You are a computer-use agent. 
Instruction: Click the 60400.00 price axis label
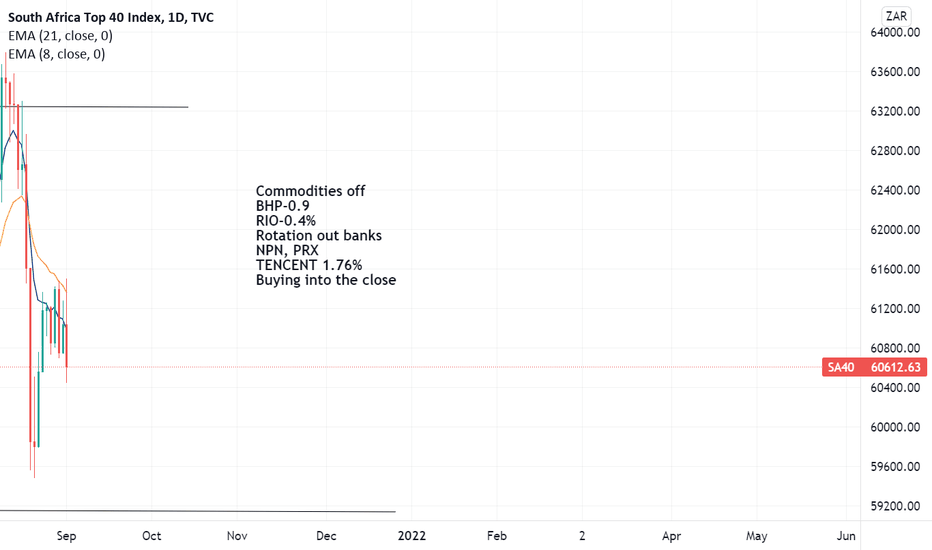[895, 388]
